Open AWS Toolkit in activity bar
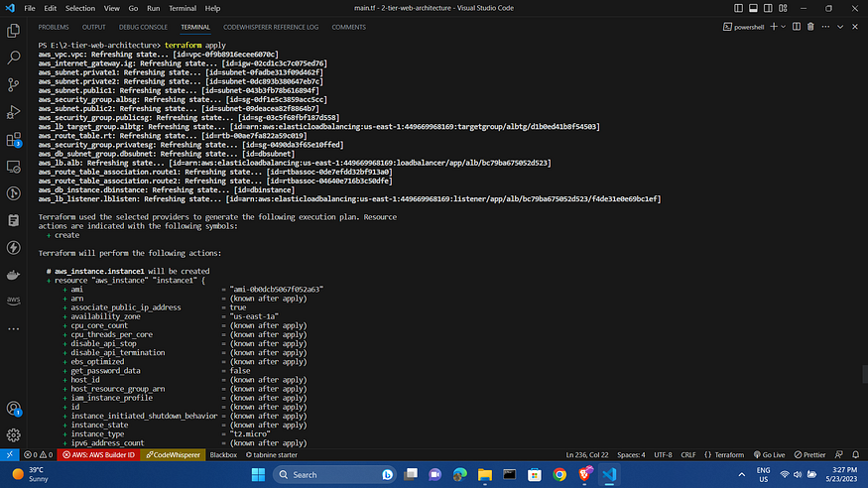 (13, 301)
